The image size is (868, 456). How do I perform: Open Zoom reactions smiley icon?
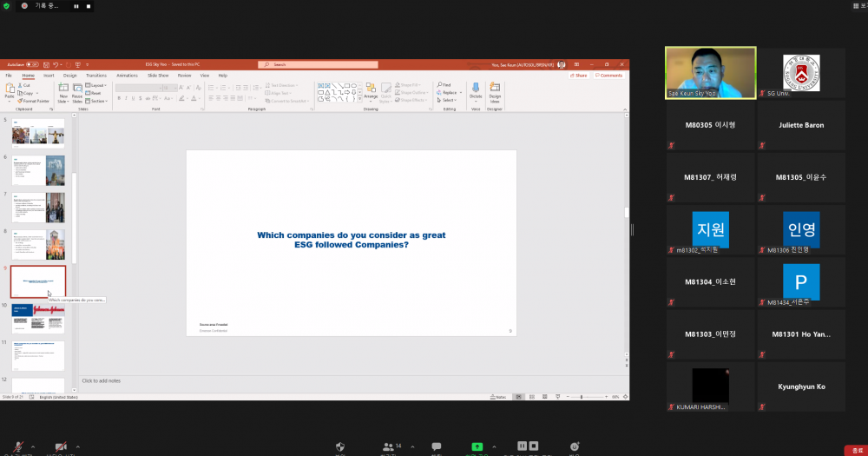[575, 446]
